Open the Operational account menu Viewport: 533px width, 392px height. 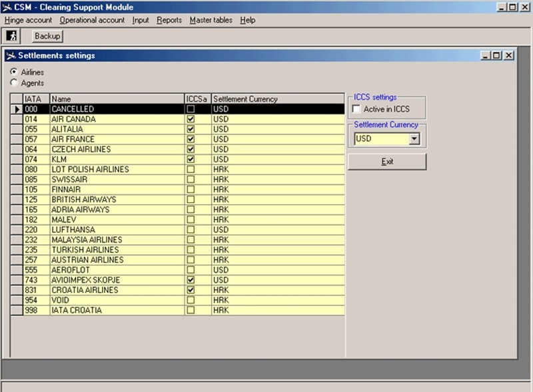coord(92,20)
